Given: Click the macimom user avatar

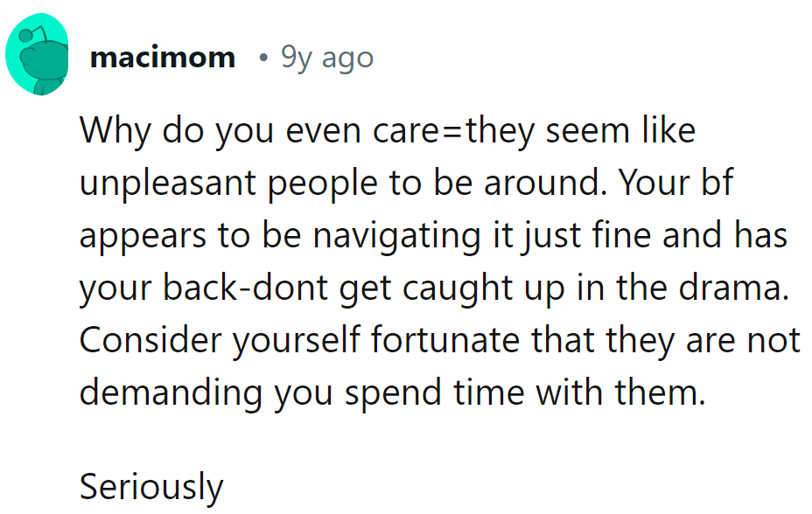Looking at the screenshot, I should pyautogui.click(x=38, y=59).
